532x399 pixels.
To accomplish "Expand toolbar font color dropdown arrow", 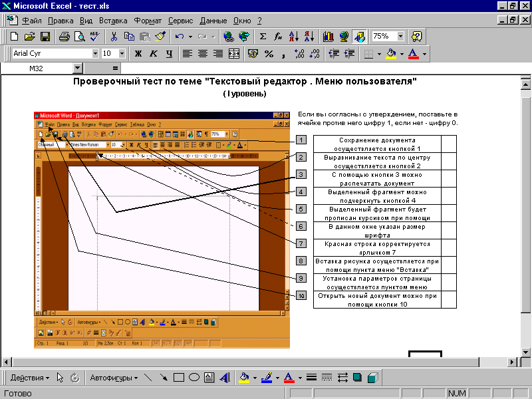I will pyautogui.click(x=424, y=54).
